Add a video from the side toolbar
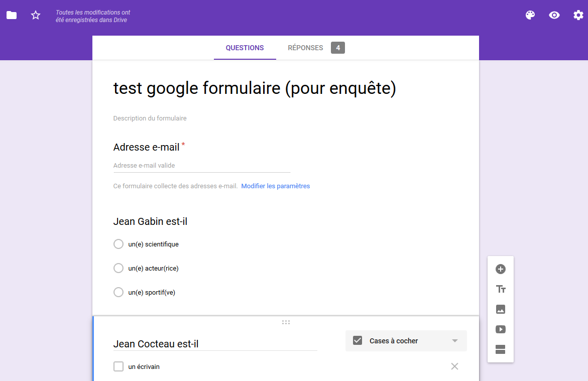This screenshot has width=588, height=381. click(x=501, y=329)
